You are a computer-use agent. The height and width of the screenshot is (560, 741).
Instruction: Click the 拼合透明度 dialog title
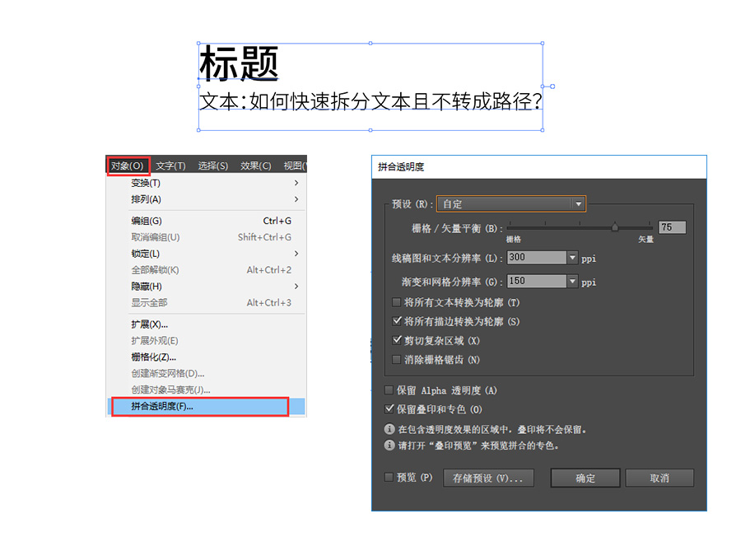pyautogui.click(x=401, y=167)
